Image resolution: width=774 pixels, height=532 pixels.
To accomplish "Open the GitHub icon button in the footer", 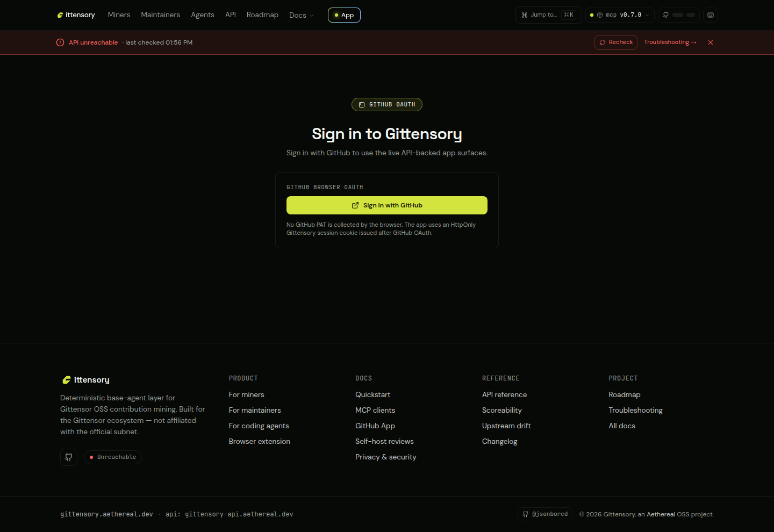I will (69, 457).
